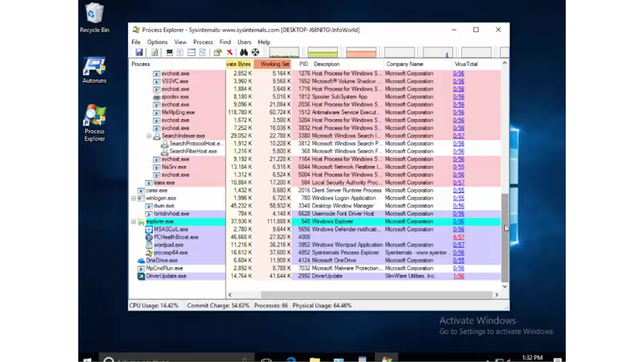The image size is (644, 362).
Task: Click the CPU usage mini graph in toolbar
Action: point(284,52)
